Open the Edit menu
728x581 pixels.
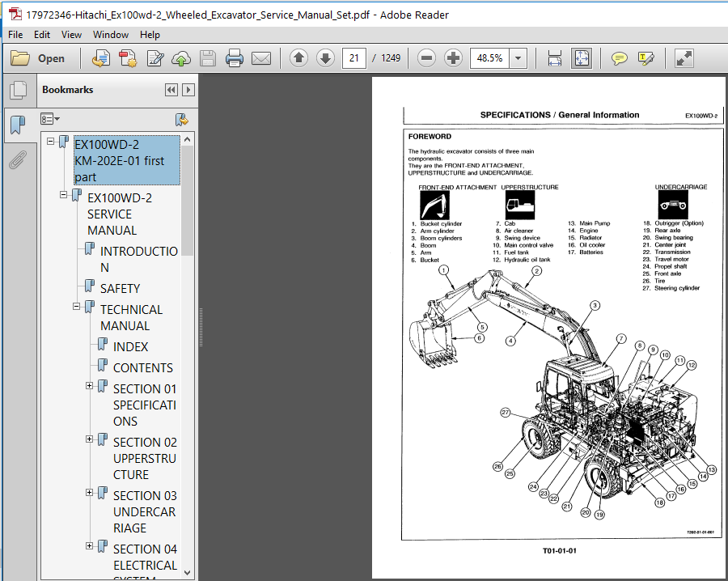click(x=42, y=35)
